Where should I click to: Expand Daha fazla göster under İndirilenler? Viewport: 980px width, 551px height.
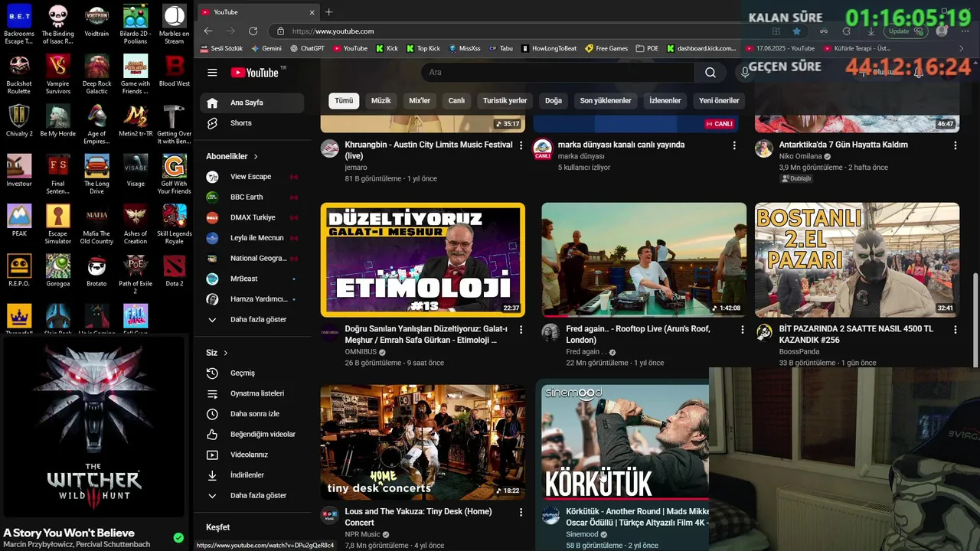[252, 496]
